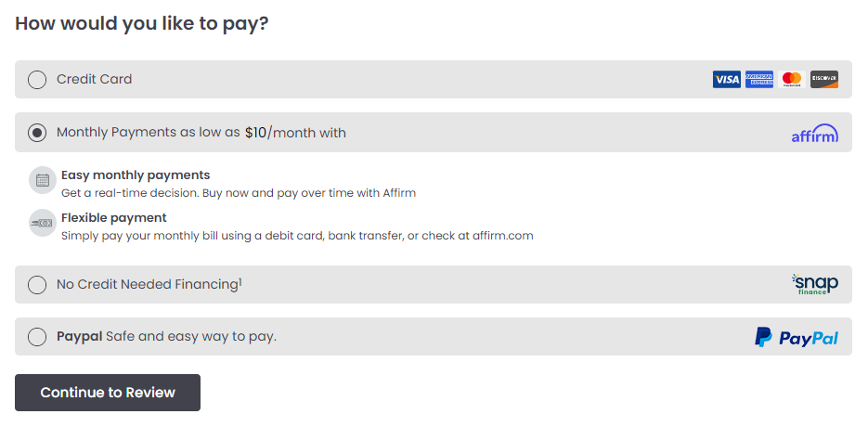
Task: Select the Affirm Monthly Payments radio button
Action: 37,133
